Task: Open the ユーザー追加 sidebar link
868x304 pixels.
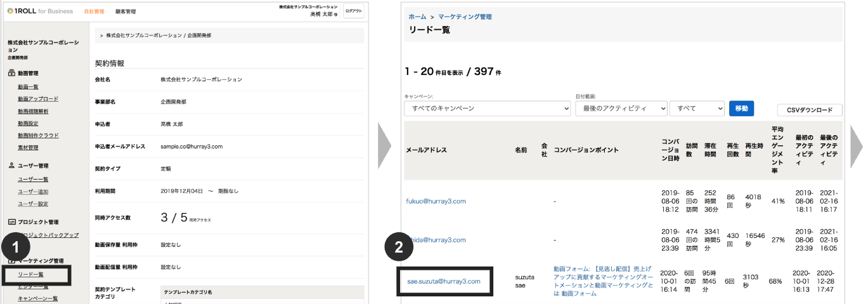Action: click(x=33, y=191)
